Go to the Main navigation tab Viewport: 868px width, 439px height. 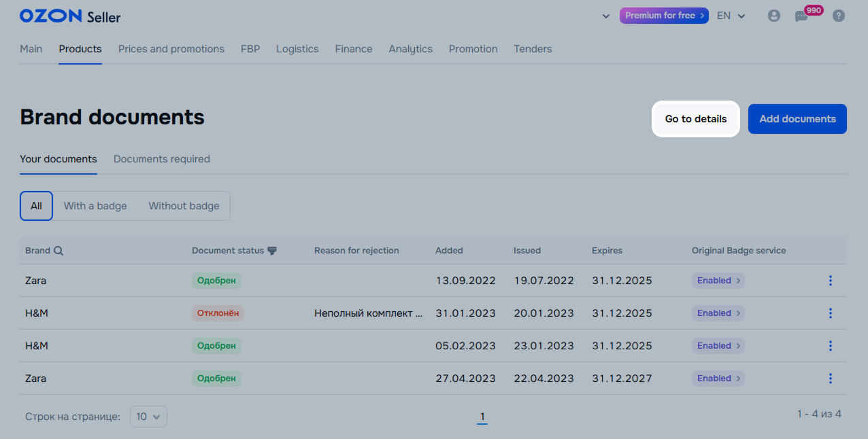pyautogui.click(x=31, y=49)
